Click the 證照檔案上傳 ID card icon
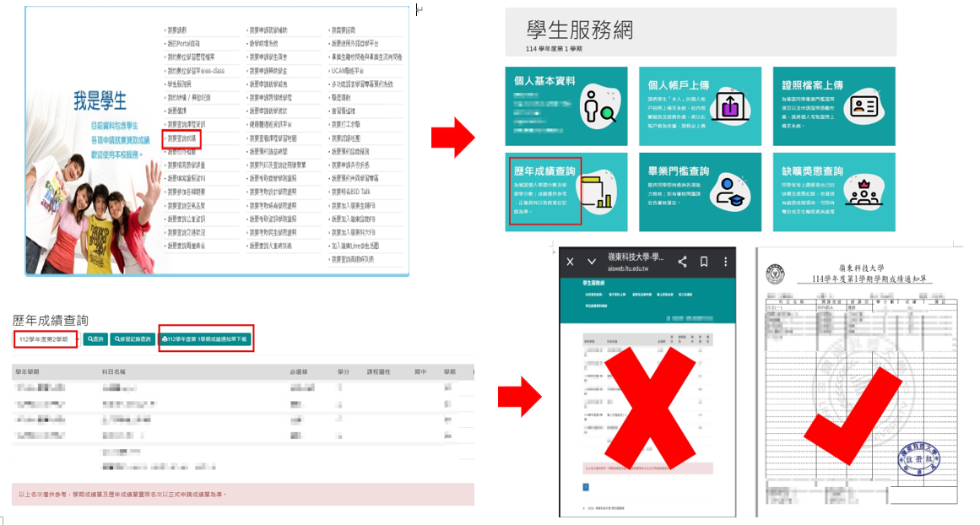 click(x=864, y=106)
